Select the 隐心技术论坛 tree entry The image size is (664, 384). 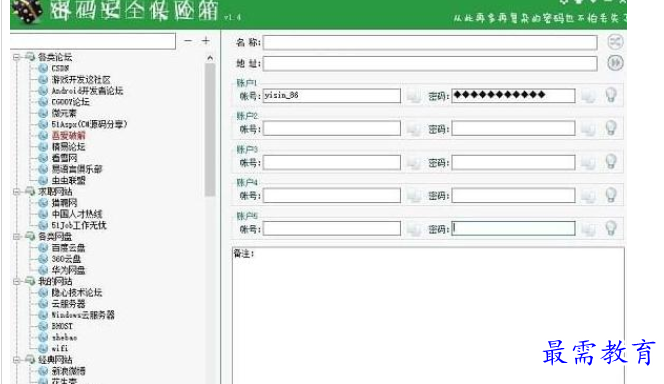(77, 293)
